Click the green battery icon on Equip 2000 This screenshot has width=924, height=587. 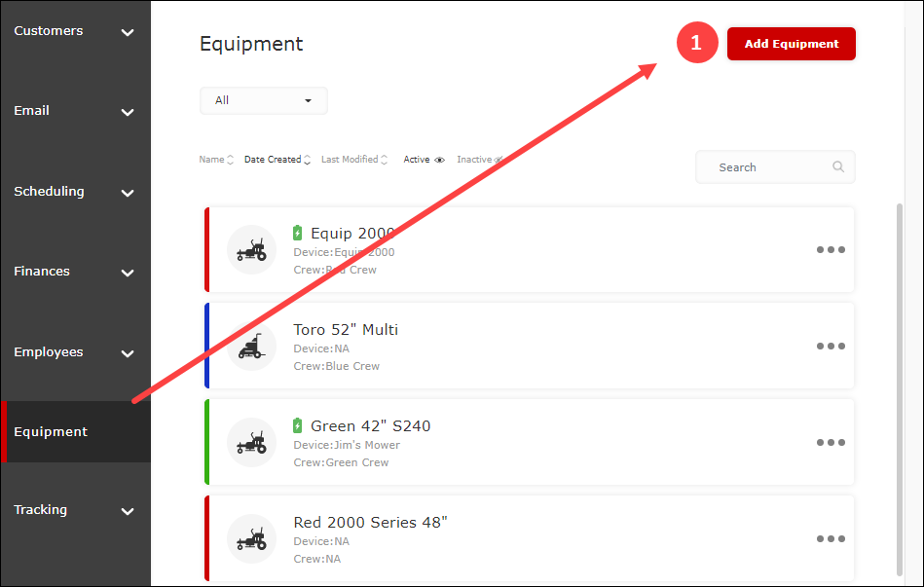(298, 232)
